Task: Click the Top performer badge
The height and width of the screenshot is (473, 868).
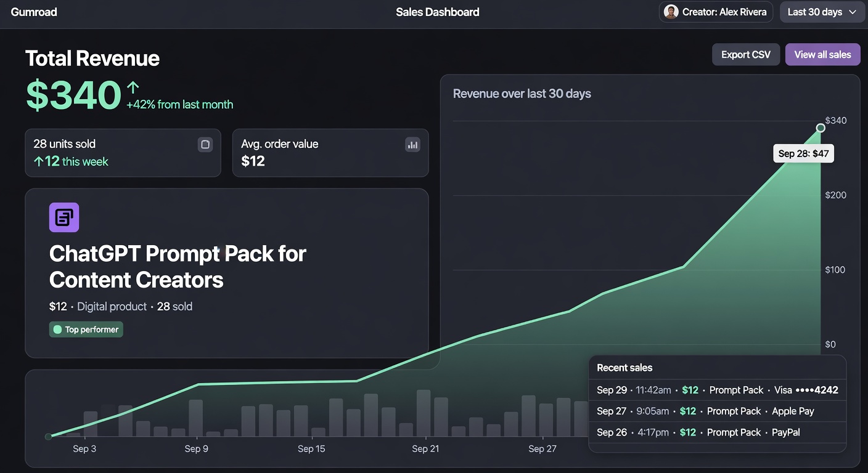Action: pyautogui.click(x=86, y=329)
